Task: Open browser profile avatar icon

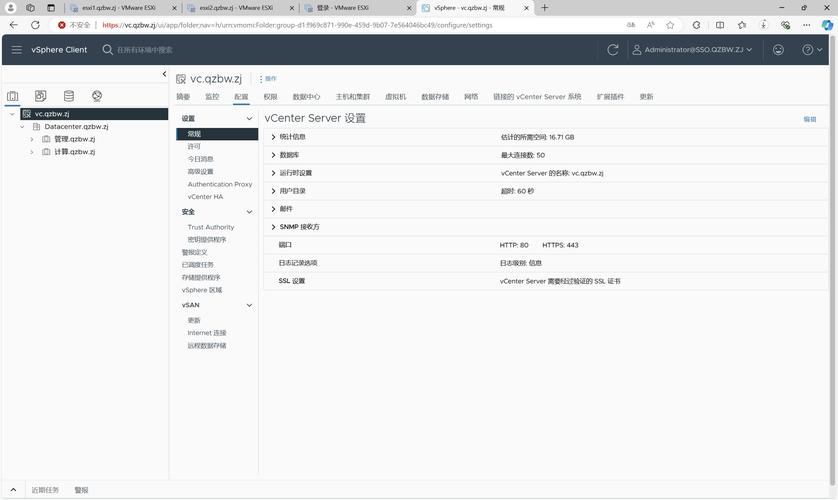Action: pyautogui.click(x=11, y=8)
